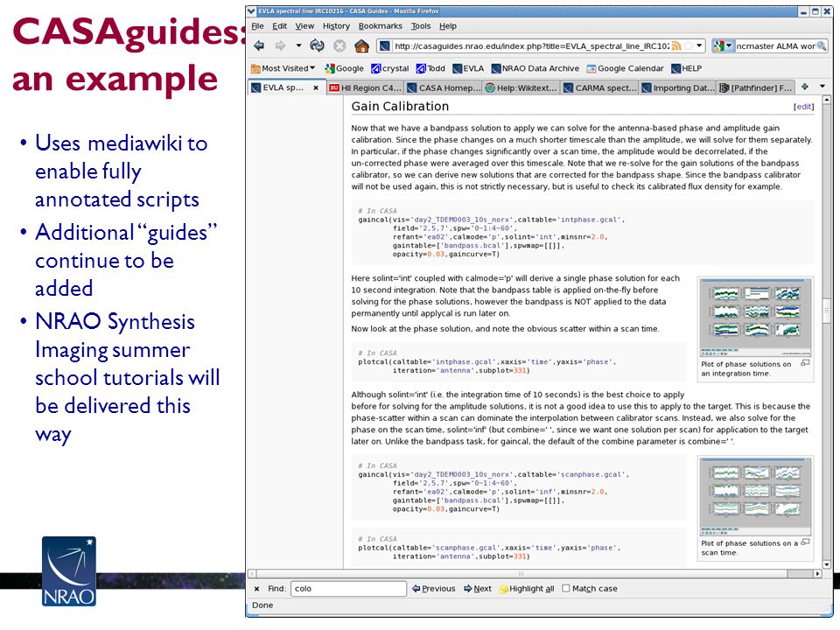Click the Forward arrow navigation button
This screenshot has width=840, height=630.
280,46
